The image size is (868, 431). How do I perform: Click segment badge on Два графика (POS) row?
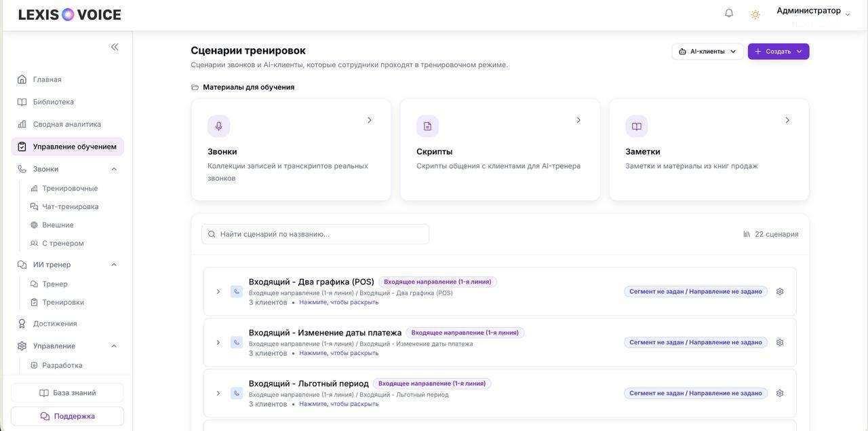tap(696, 292)
